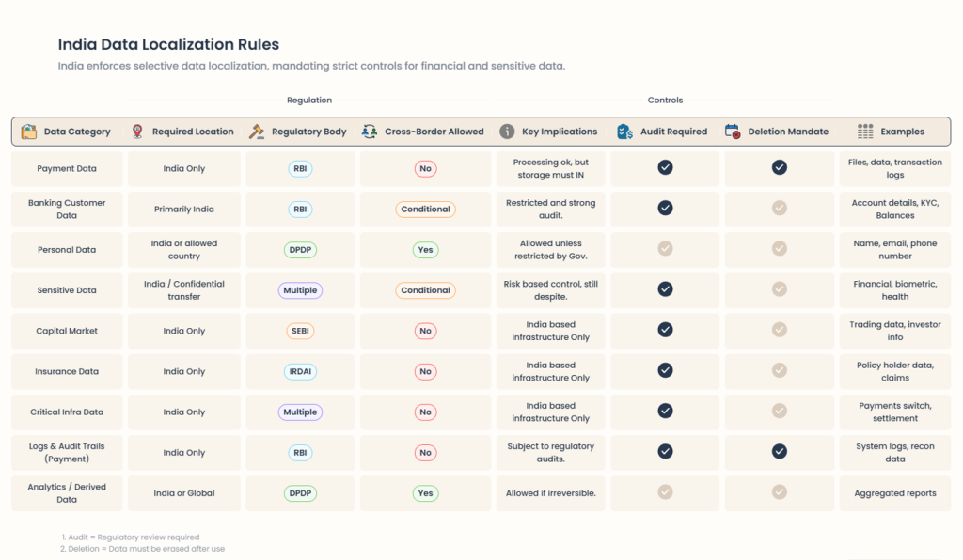Click the green Yes tag for Personal Data
This screenshot has height=560, width=963.
(425, 250)
